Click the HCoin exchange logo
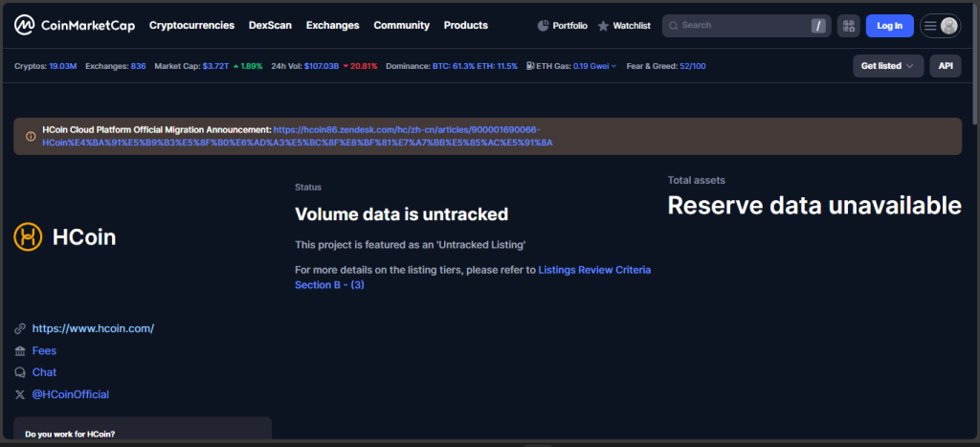 click(29, 236)
